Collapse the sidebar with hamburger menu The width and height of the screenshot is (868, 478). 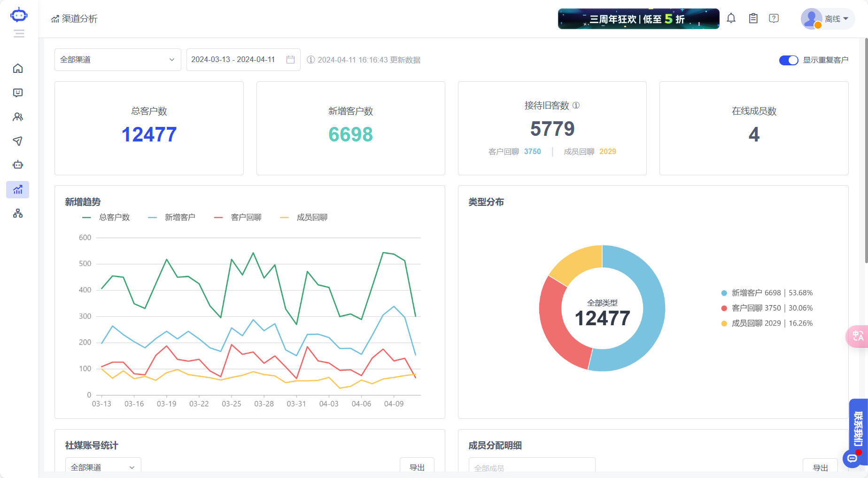19,33
